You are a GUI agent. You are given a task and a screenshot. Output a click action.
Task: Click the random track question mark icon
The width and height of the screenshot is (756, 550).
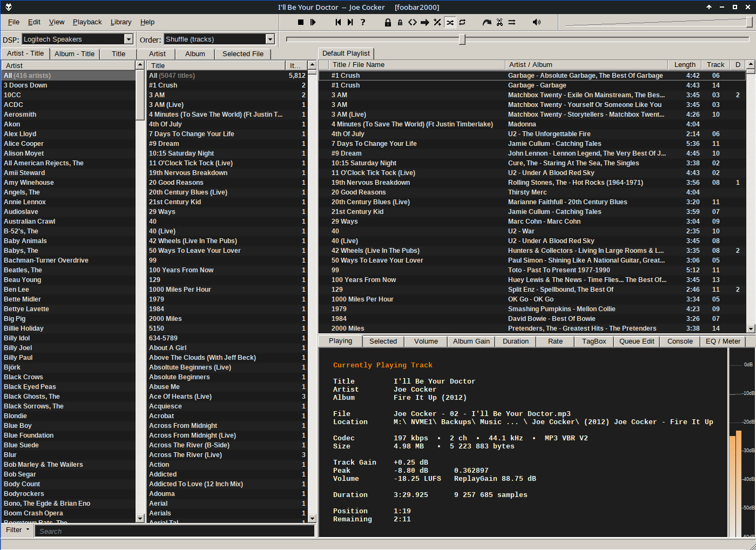(x=363, y=22)
